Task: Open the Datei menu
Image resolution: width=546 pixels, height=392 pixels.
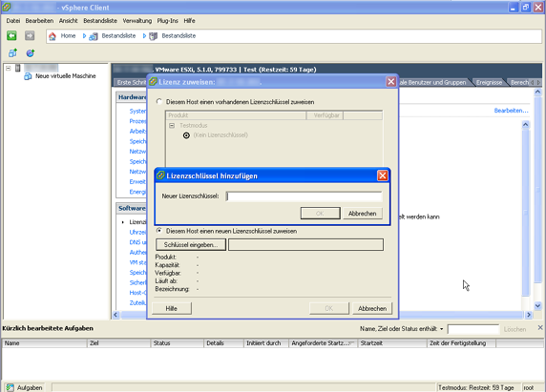Action: [x=13, y=21]
